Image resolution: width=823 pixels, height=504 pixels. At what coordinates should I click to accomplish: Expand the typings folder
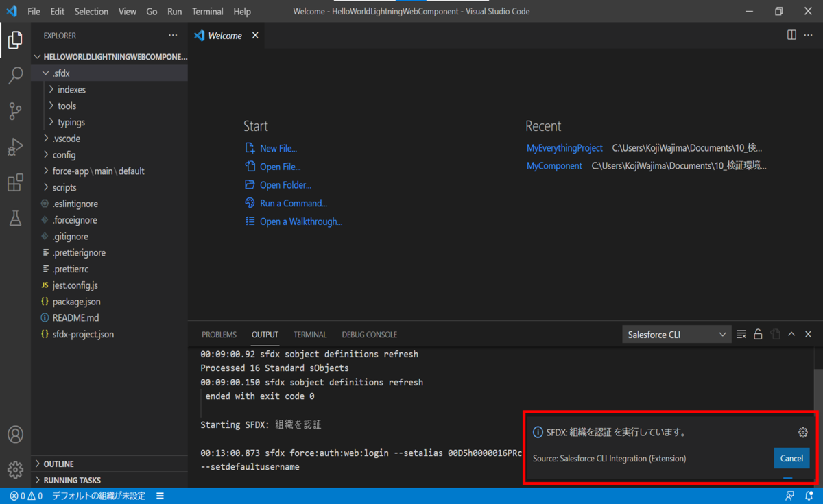pos(110,123)
